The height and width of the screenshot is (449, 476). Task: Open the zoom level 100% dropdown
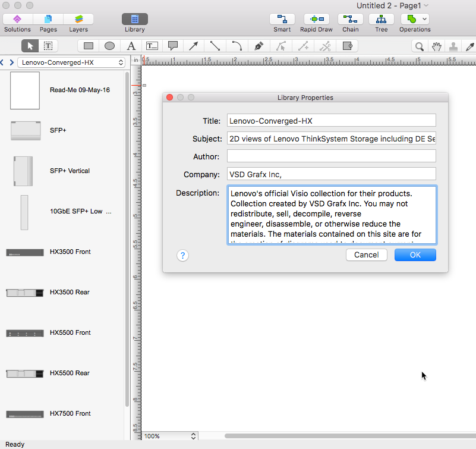[170, 436]
